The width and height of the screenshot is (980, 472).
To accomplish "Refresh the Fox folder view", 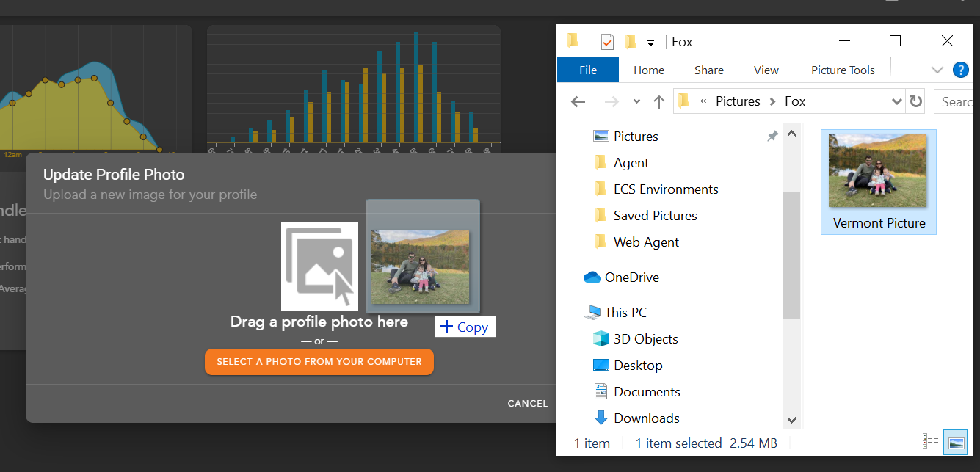I will (x=916, y=101).
